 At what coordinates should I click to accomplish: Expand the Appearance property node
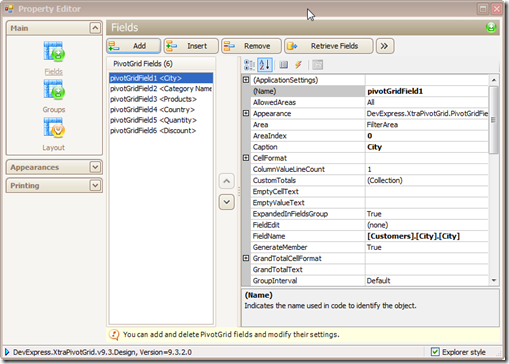[x=246, y=113]
